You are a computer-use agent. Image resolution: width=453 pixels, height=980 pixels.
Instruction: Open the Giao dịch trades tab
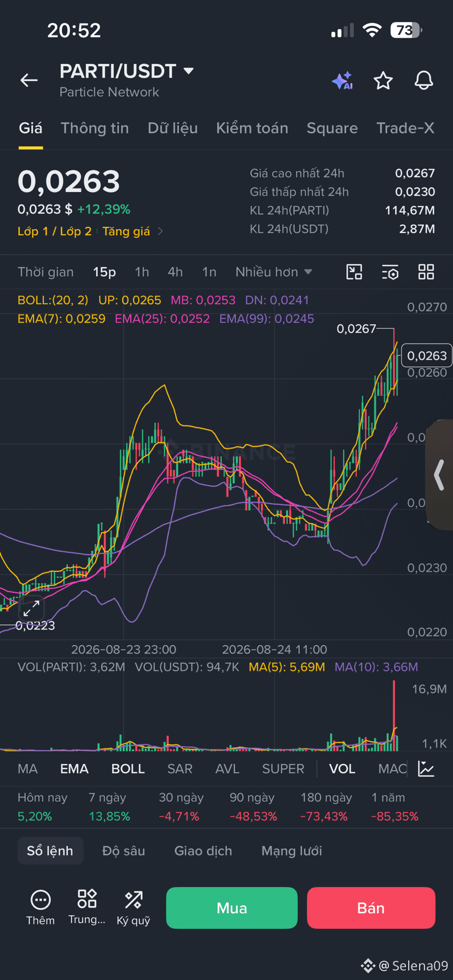203,850
